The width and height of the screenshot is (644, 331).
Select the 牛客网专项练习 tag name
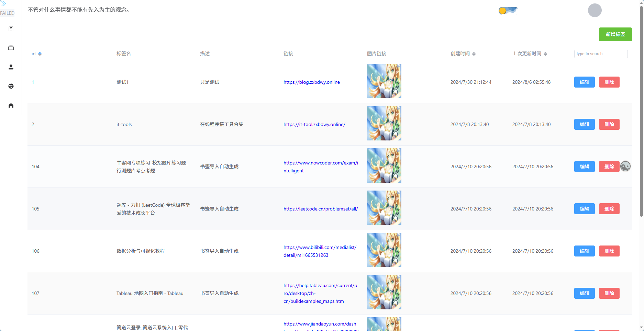[x=152, y=167]
